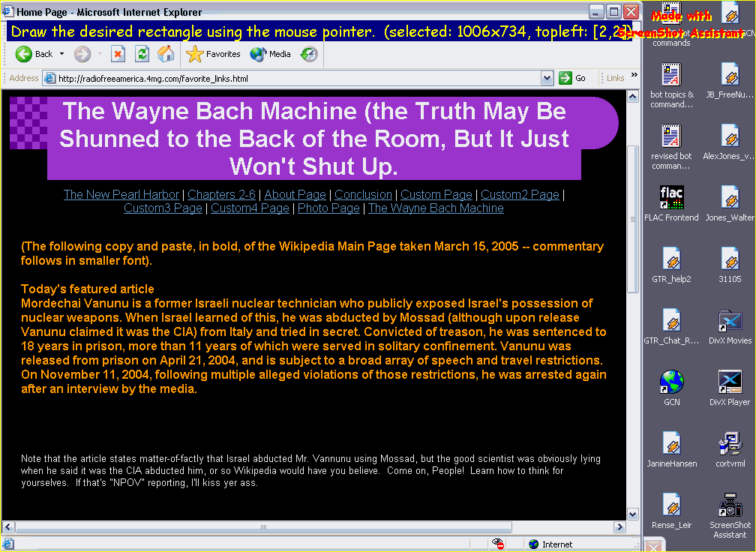Select the cortvrml desktop icon
Viewport: 756px width, 552px height.
[730, 450]
